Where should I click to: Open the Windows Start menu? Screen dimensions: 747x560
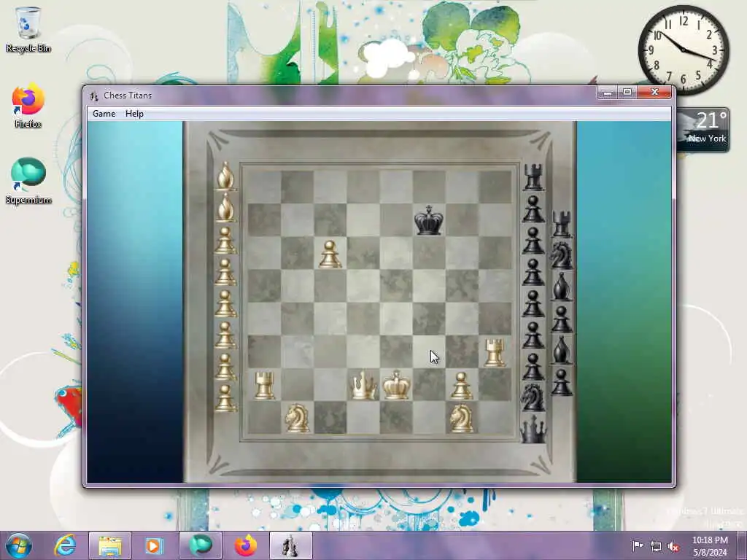[18, 545]
